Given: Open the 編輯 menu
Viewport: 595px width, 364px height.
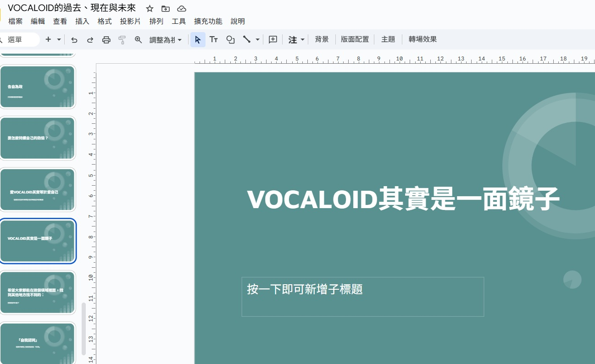Looking at the screenshot, I should tap(38, 21).
